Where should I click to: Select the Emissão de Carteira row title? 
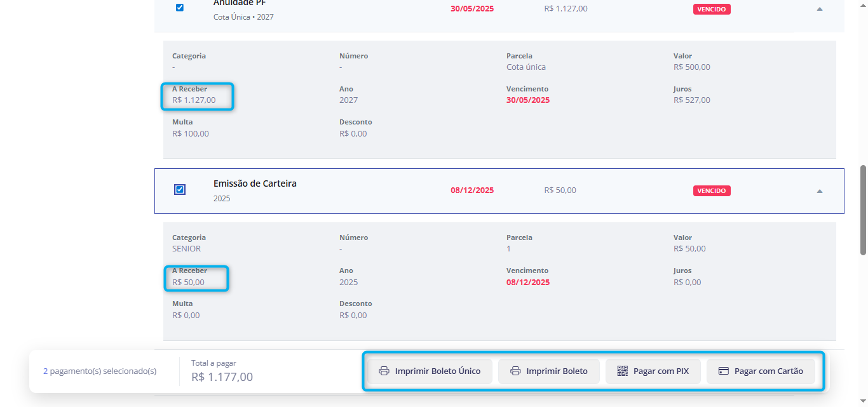[255, 183]
